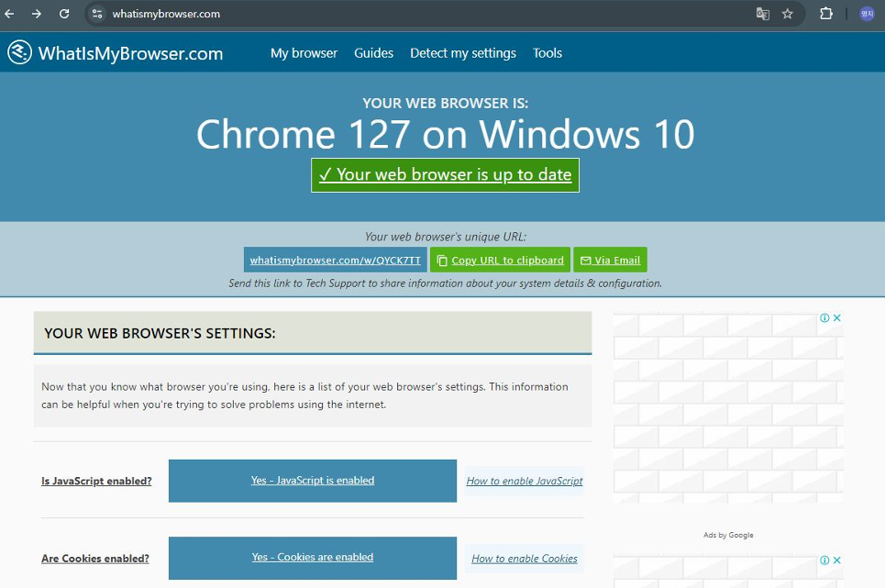Open WhatIsMyBrowser.com home title link
885x588 pixels.
[130, 53]
